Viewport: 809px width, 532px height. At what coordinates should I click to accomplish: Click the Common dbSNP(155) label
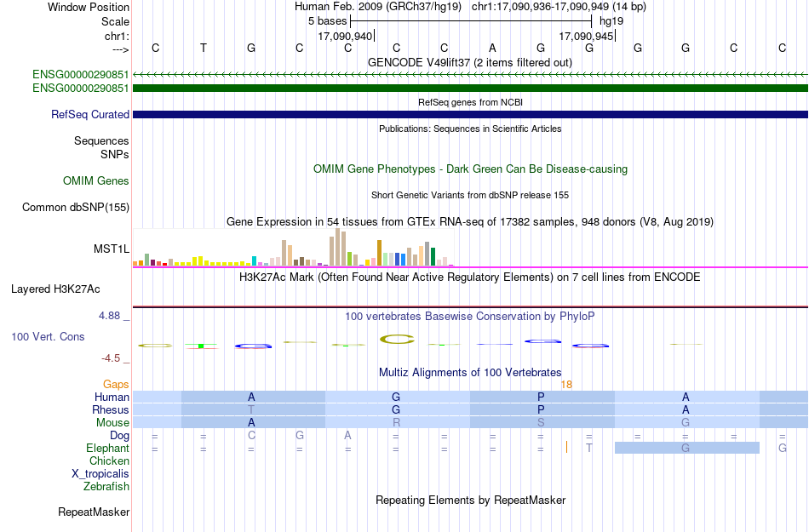tap(75, 207)
